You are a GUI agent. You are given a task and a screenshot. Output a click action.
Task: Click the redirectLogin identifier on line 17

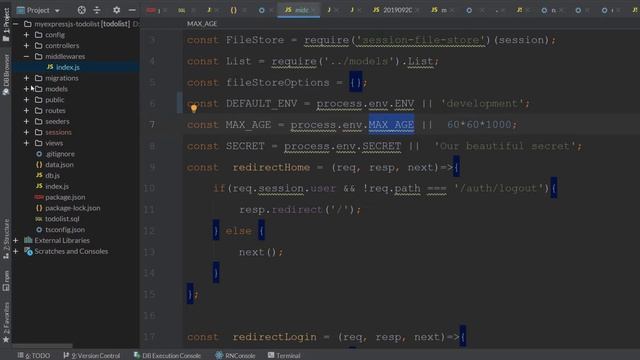tap(274, 337)
